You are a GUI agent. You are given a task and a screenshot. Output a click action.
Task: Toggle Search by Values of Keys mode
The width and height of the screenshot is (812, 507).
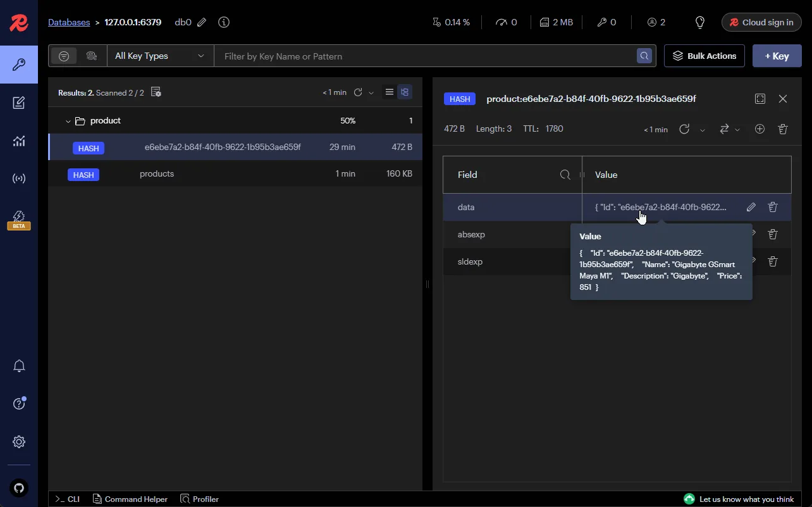[x=92, y=56]
